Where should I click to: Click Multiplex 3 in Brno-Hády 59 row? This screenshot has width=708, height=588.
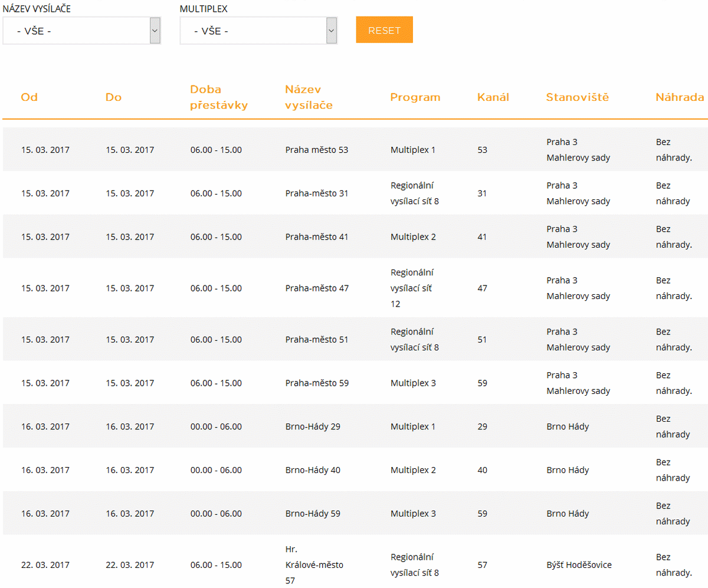pyautogui.click(x=413, y=514)
